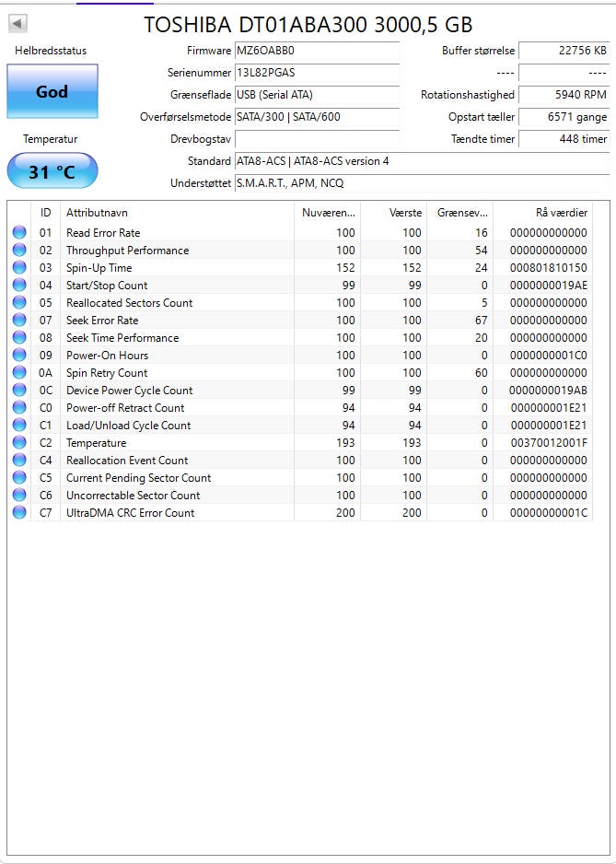Click raw value 0000000019AB
Screen dimensions: 616x864
[x=549, y=391]
